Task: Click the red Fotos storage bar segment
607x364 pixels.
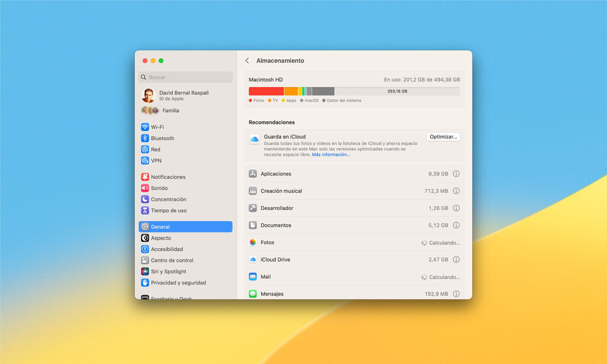Action: pyautogui.click(x=266, y=91)
